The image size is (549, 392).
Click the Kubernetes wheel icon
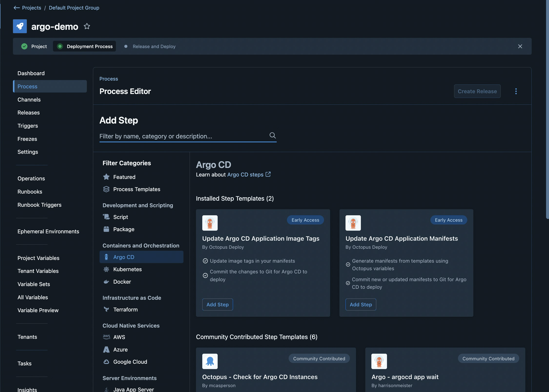(x=106, y=269)
